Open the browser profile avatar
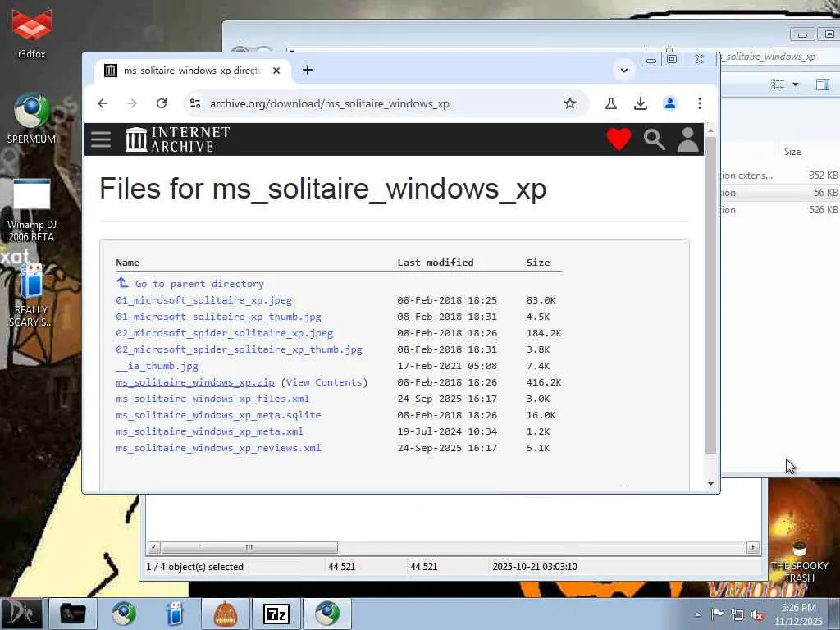Image resolution: width=840 pixels, height=630 pixels. [669, 103]
